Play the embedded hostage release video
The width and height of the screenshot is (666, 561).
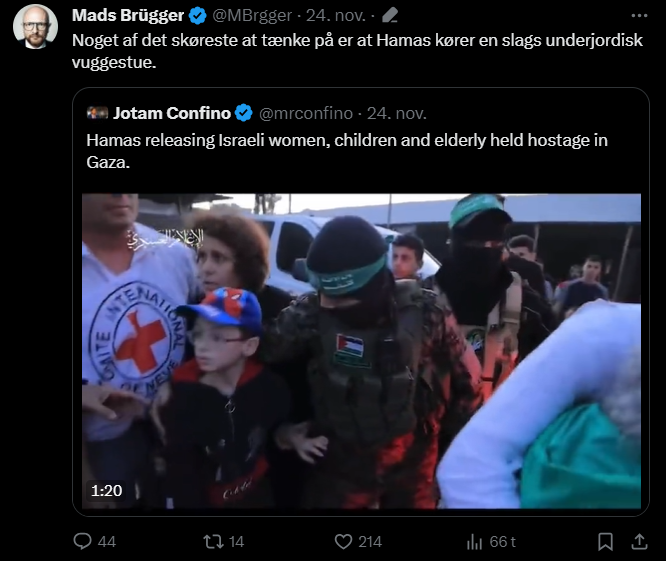point(361,351)
